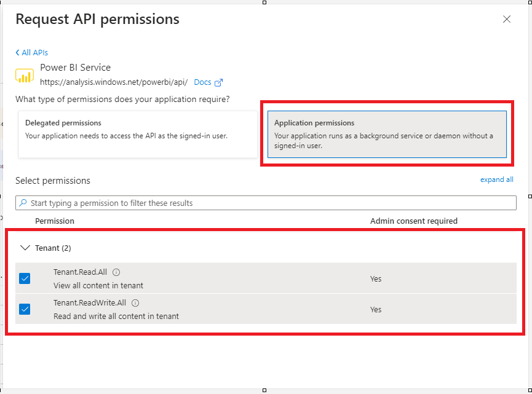Click the external link icon beside Docs

coord(218,82)
